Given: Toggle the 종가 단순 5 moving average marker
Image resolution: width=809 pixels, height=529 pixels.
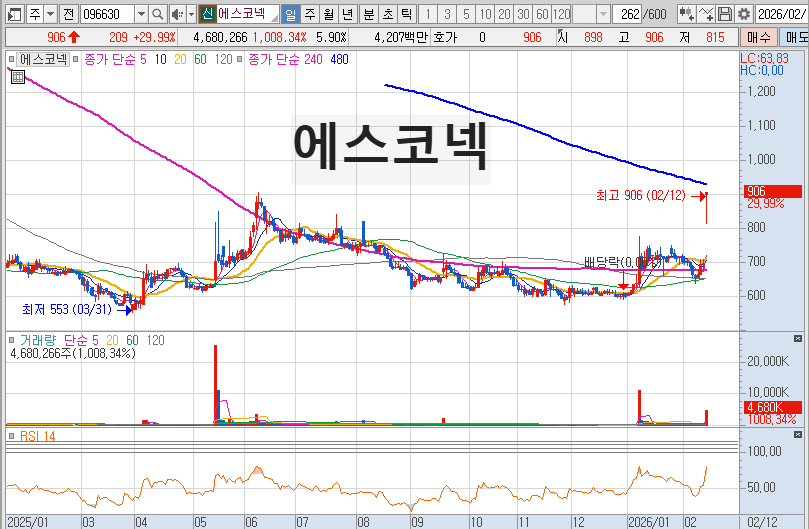Looking at the screenshot, I should coord(75,59).
